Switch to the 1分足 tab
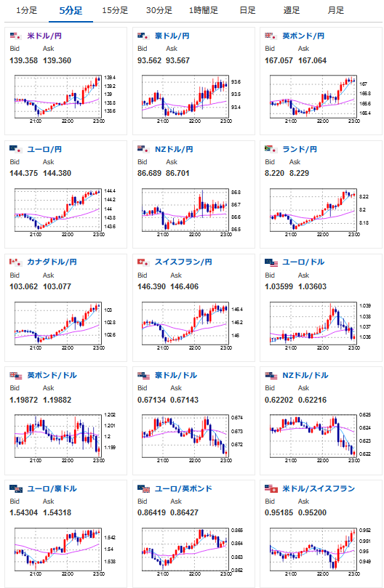Screen dimensions: 384x588 pyautogui.click(x=27, y=10)
